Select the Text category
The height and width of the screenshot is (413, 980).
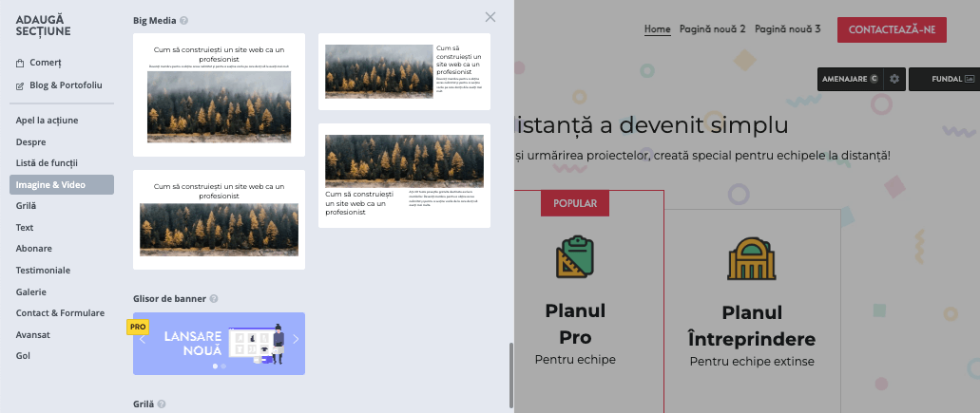pyautogui.click(x=62, y=227)
